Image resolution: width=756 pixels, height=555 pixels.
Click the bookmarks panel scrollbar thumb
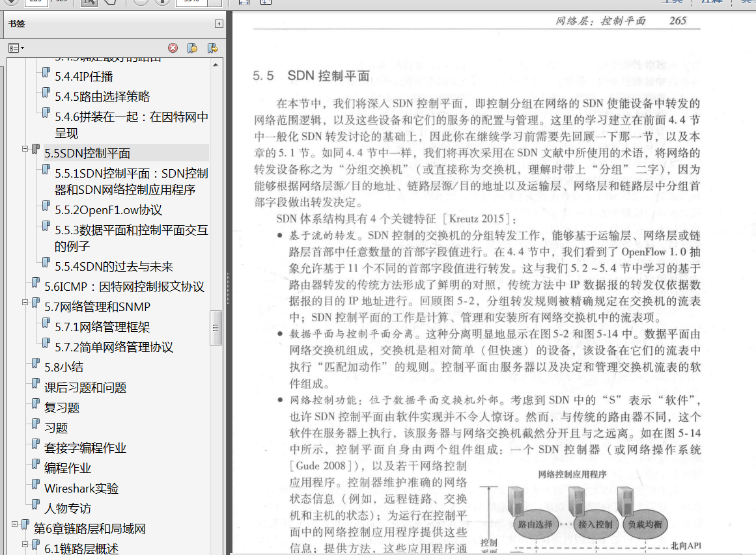tap(216, 328)
